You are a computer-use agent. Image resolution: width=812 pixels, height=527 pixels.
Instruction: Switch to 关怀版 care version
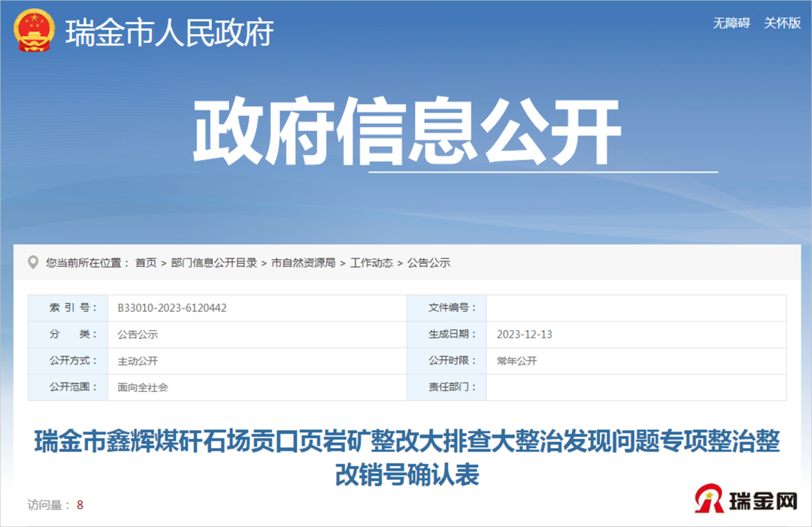pos(783,23)
